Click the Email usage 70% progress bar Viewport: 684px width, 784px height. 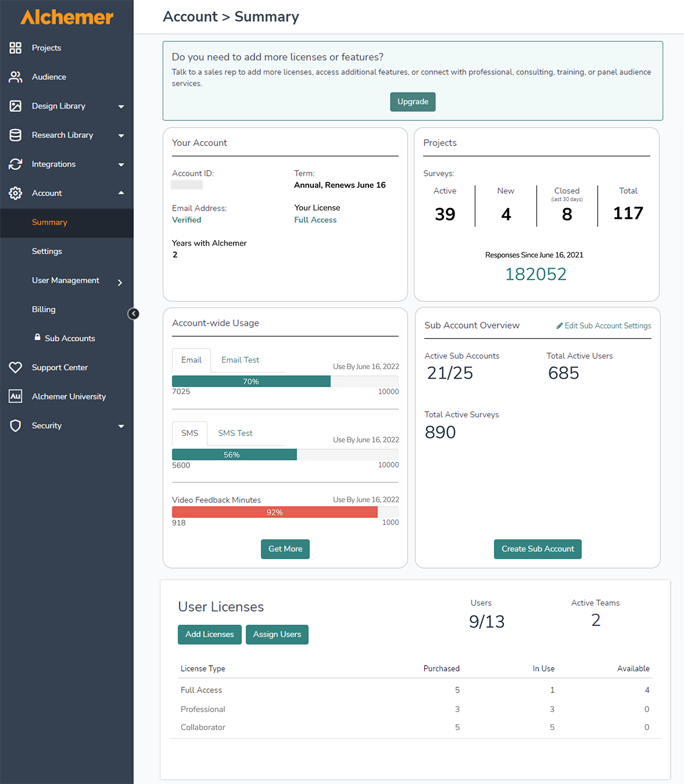pos(285,382)
